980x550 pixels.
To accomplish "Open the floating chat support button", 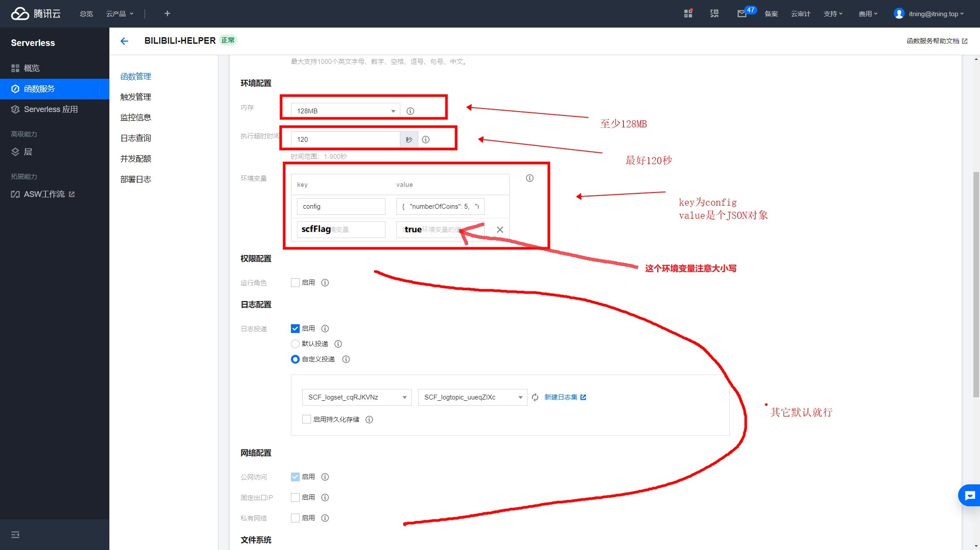I will coord(969,495).
